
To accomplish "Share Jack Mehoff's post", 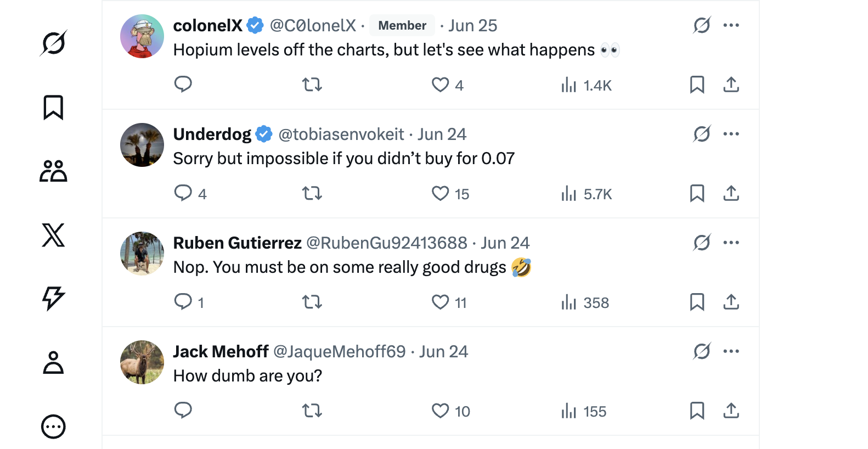I will (x=731, y=411).
